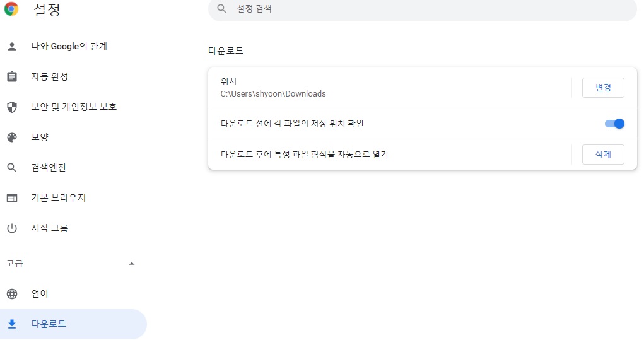Click the browser window icon beside 기본 브라우저
Image resolution: width=644 pixels, height=340 pixels.
tap(12, 198)
